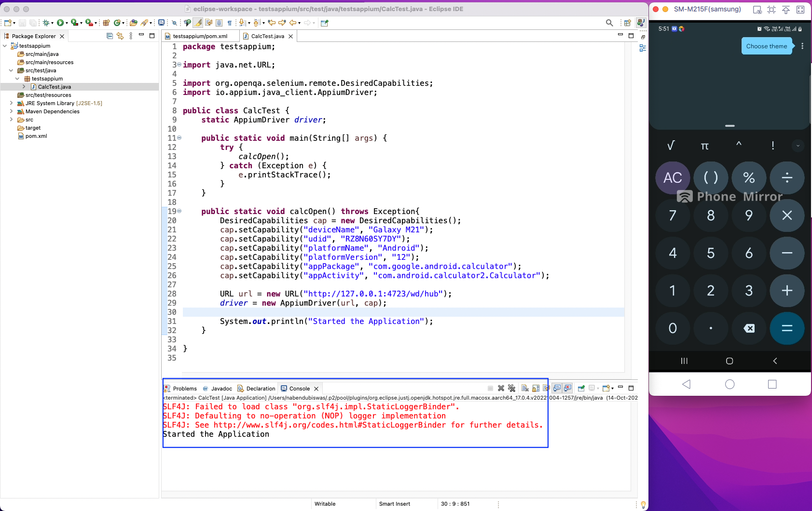Clear the Console output
Screen dimensions: 812x511
[524, 388]
